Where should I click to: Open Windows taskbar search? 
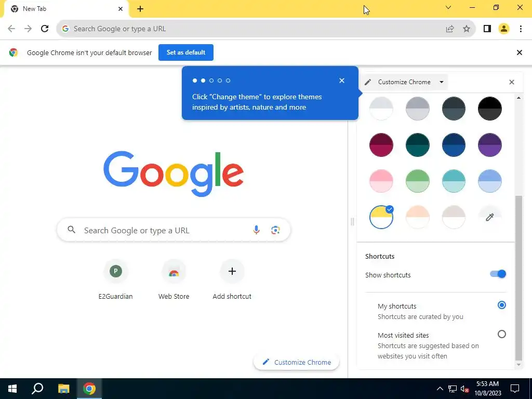pos(37,389)
